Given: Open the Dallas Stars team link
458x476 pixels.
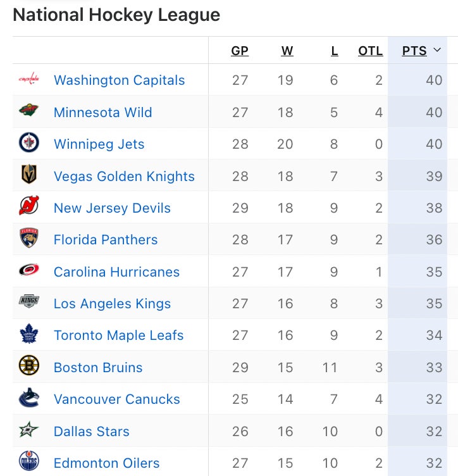Looking at the screenshot, I should (91, 432).
